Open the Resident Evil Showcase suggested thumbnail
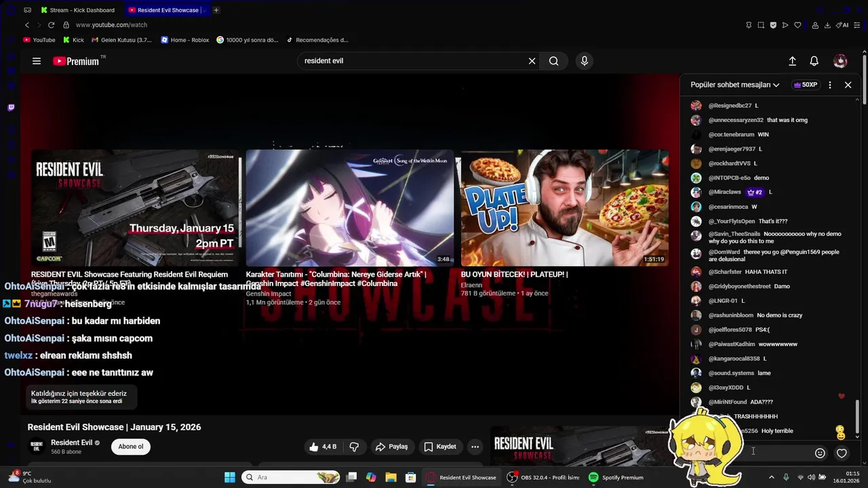 click(x=135, y=208)
